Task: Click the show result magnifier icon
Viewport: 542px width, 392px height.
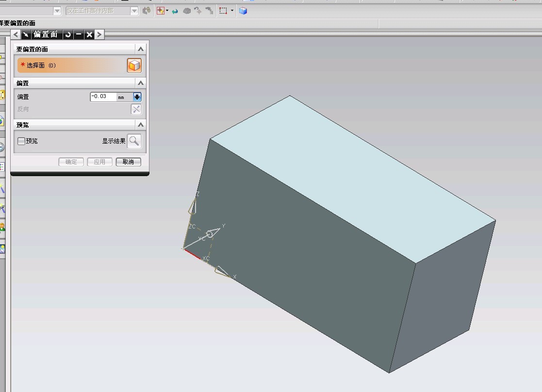Action: tap(134, 141)
